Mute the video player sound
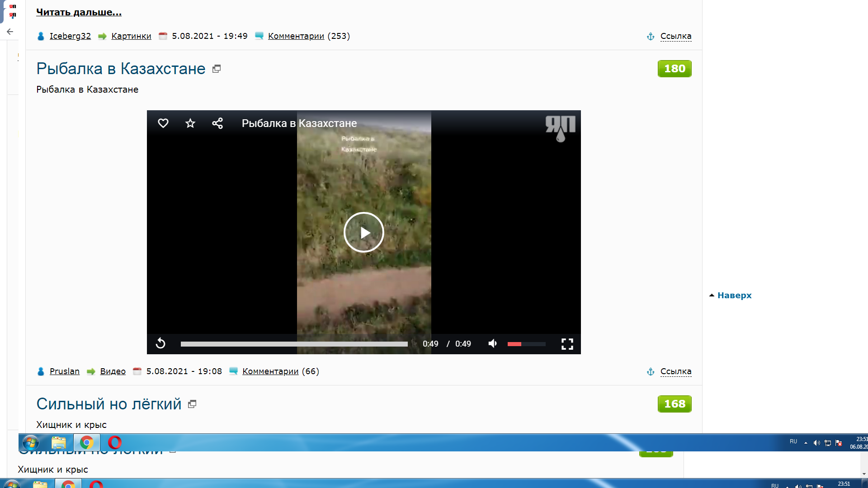This screenshot has height=488, width=868. [x=493, y=344]
